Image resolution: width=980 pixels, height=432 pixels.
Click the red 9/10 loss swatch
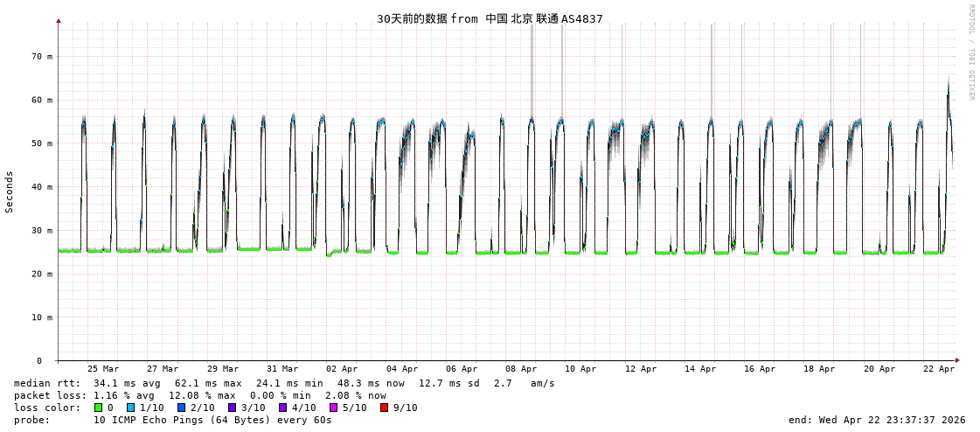384,408
